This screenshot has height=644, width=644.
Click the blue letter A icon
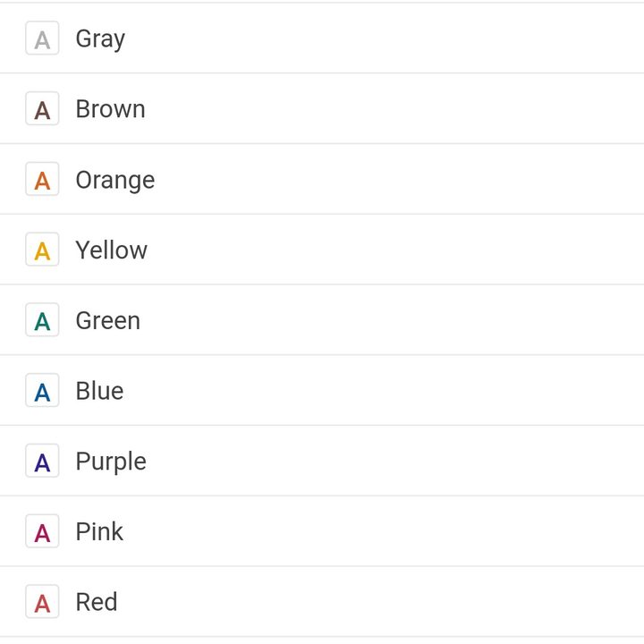42,390
